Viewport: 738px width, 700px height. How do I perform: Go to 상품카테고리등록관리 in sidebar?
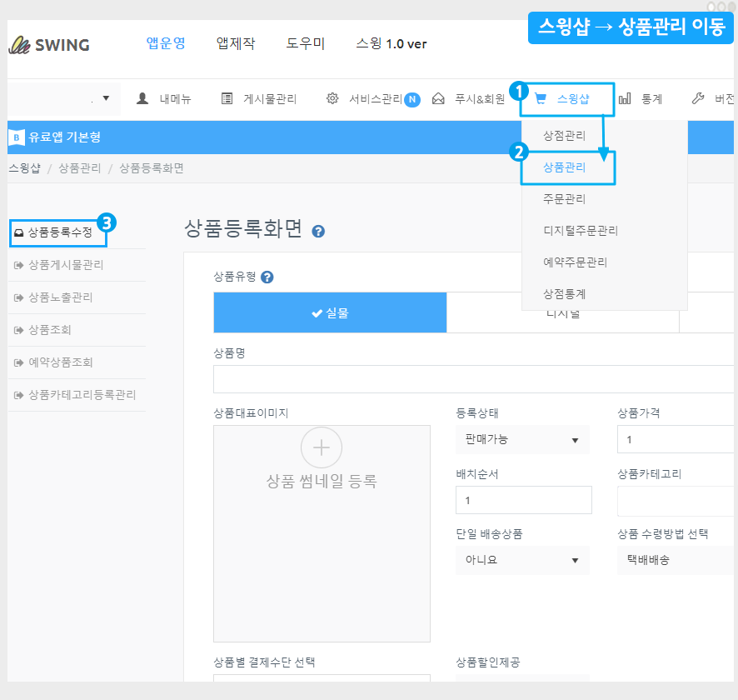(82, 395)
